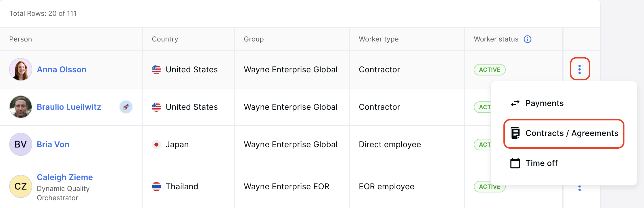
Task: Click the ACTIVE status badge for Anna Olsson
Action: [489, 69]
